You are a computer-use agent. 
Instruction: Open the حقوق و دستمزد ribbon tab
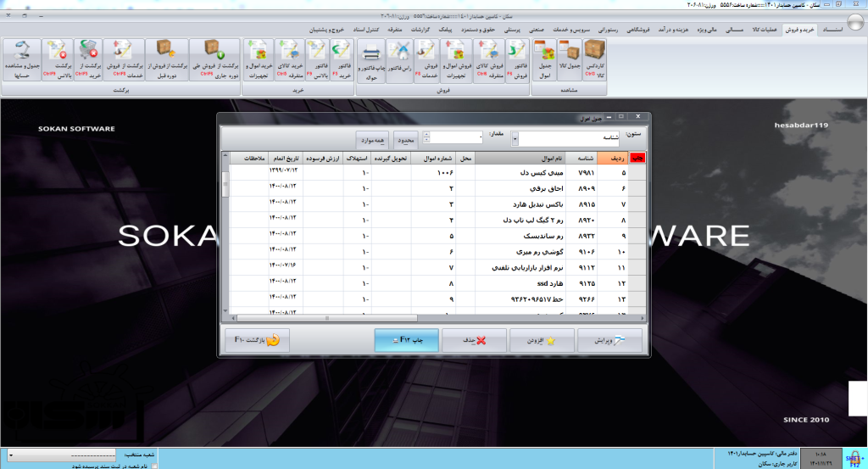pos(478,30)
